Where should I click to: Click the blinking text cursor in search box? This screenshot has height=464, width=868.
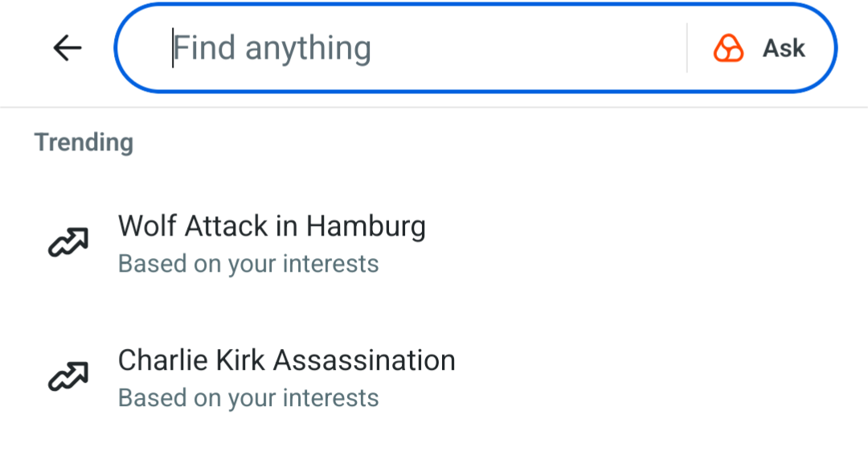[173, 48]
